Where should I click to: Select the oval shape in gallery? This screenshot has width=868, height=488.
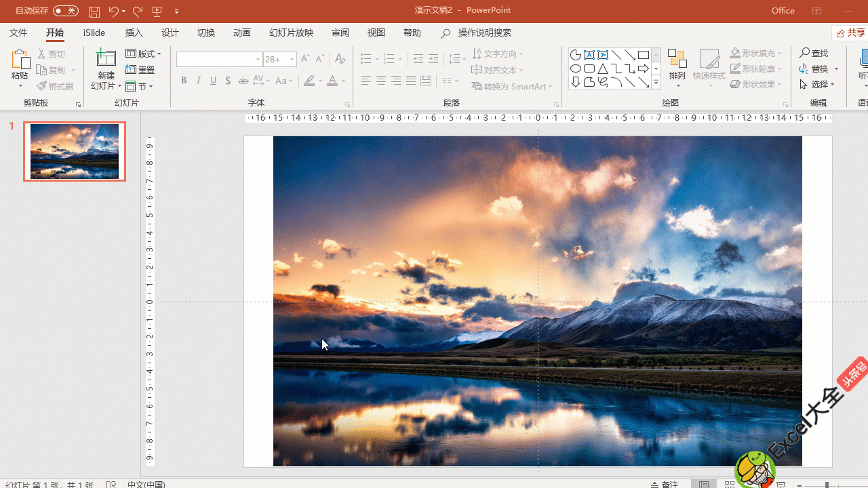click(x=575, y=68)
